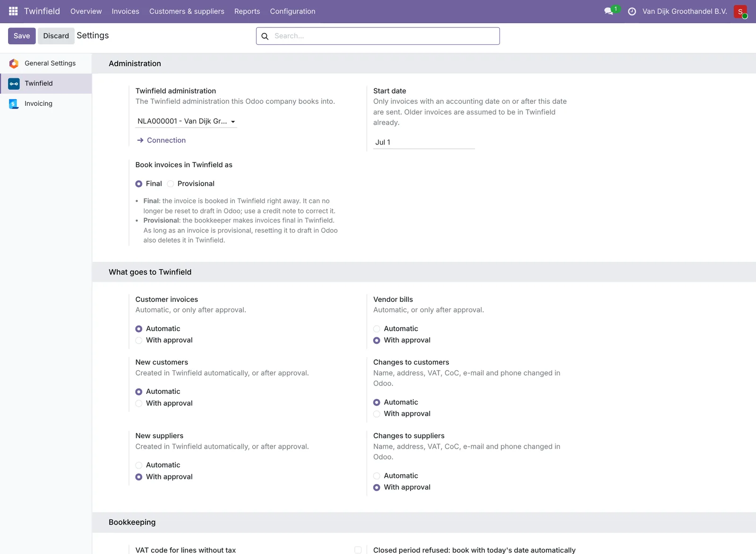Open the clock activities icon
Image resolution: width=756 pixels, height=554 pixels.
632,11
